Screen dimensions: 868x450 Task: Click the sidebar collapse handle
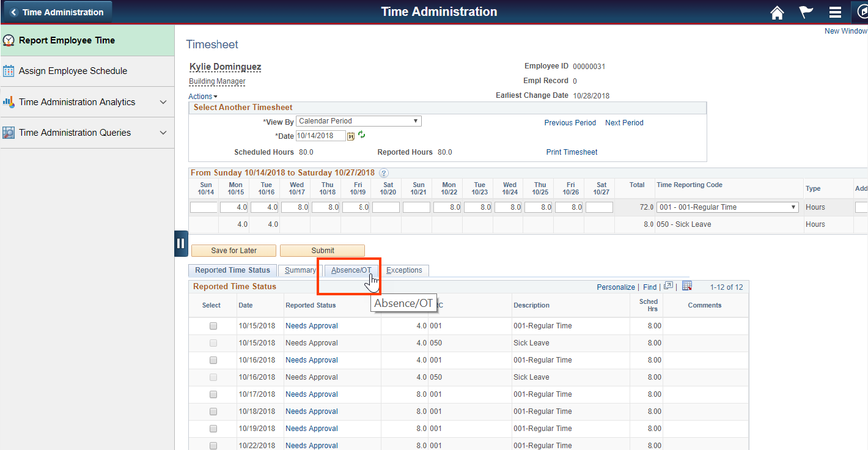181,243
